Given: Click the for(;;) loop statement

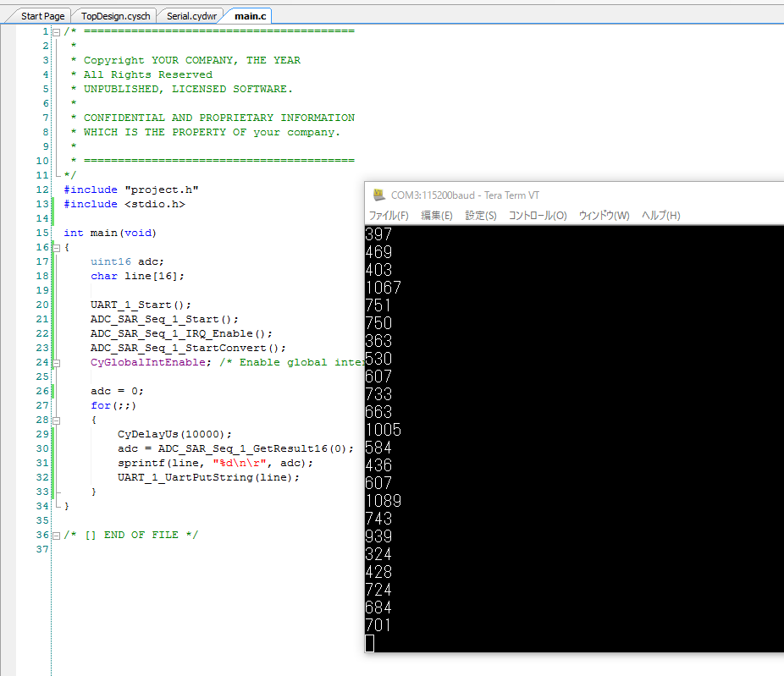Looking at the screenshot, I should (113, 406).
